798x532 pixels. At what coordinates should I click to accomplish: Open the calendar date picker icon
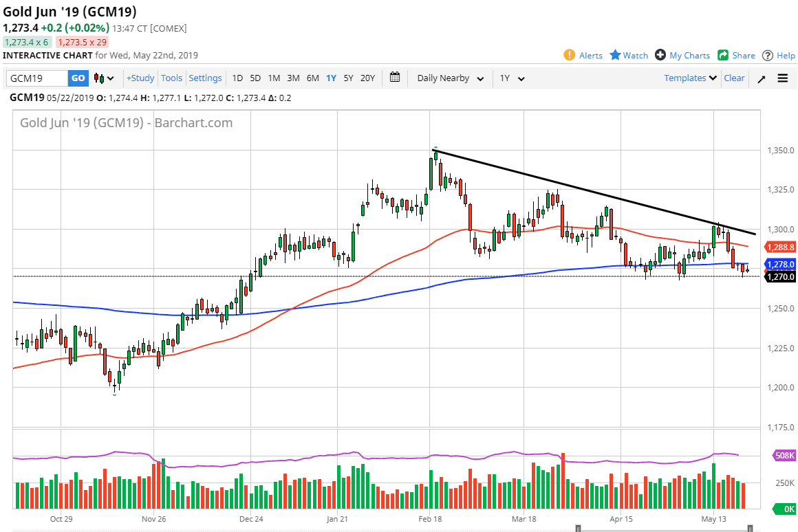point(395,78)
